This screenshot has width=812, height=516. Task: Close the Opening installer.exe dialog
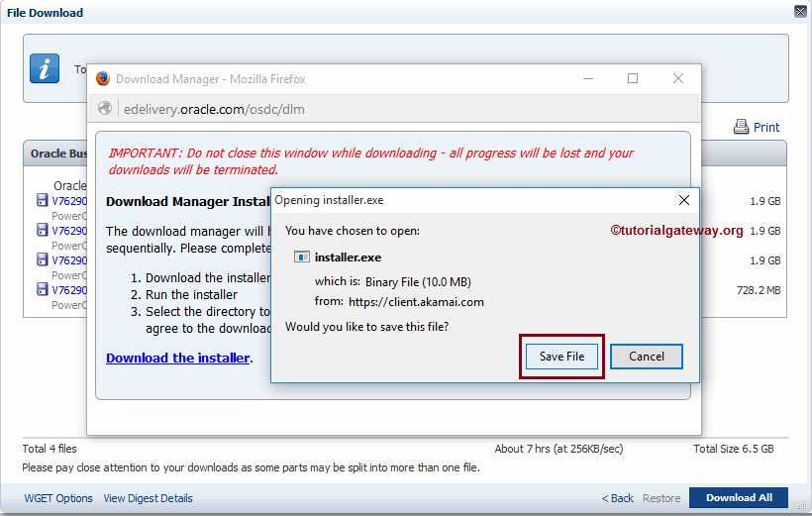[x=683, y=200]
